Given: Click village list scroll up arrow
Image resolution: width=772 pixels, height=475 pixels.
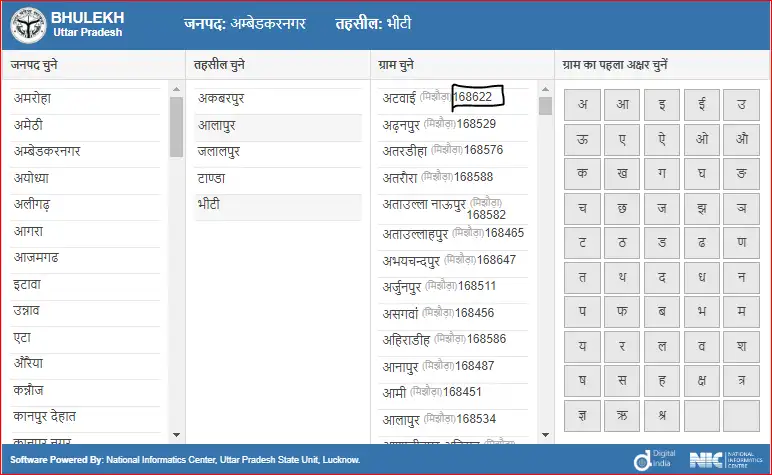Looking at the screenshot, I should click(545, 89).
